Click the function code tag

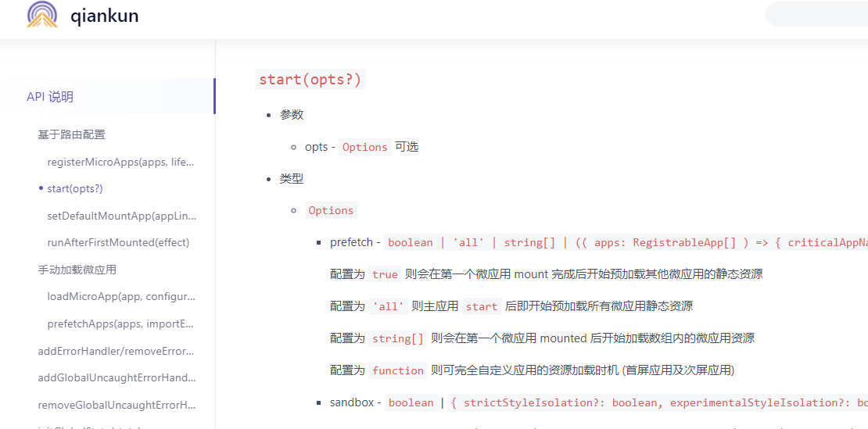(x=397, y=370)
